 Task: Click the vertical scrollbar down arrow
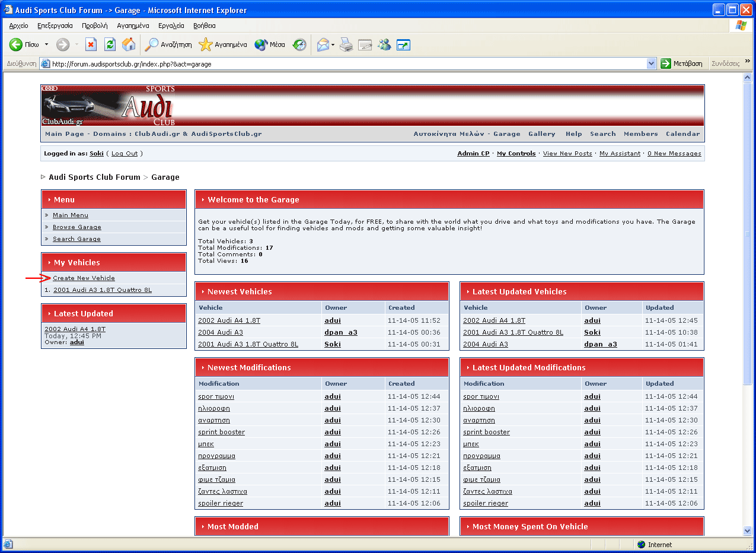coord(747,531)
